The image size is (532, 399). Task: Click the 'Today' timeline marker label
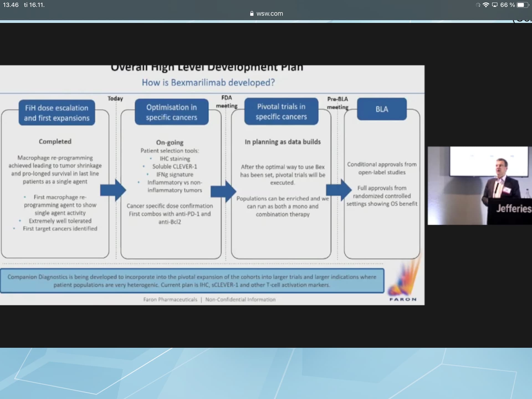(x=115, y=99)
